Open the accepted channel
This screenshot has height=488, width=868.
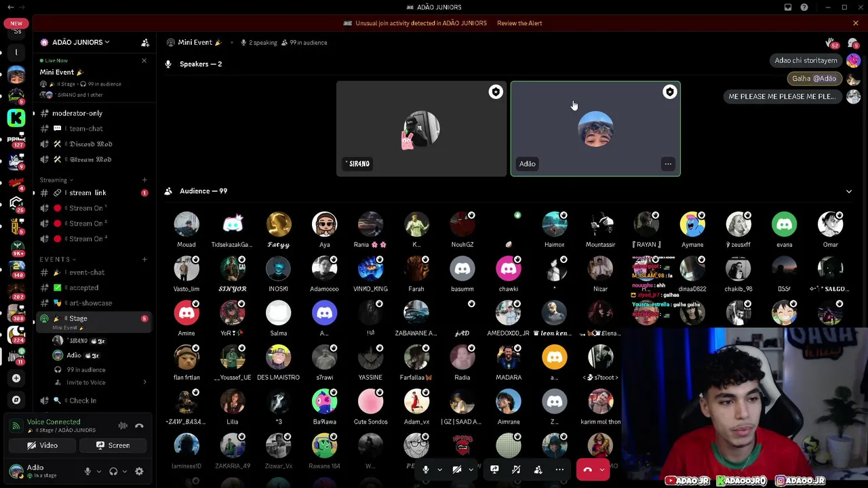click(94, 288)
